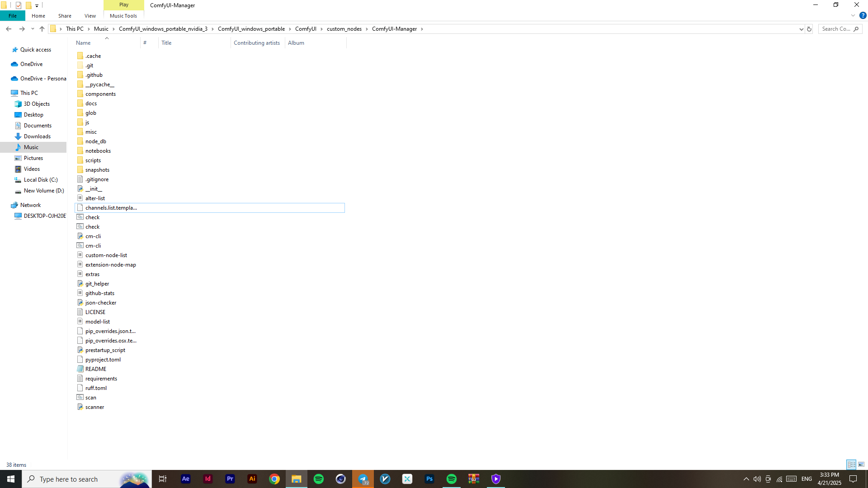Open recent locations dropdown arrow
The width and height of the screenshot is (868, 488).
tap(33, 29)
